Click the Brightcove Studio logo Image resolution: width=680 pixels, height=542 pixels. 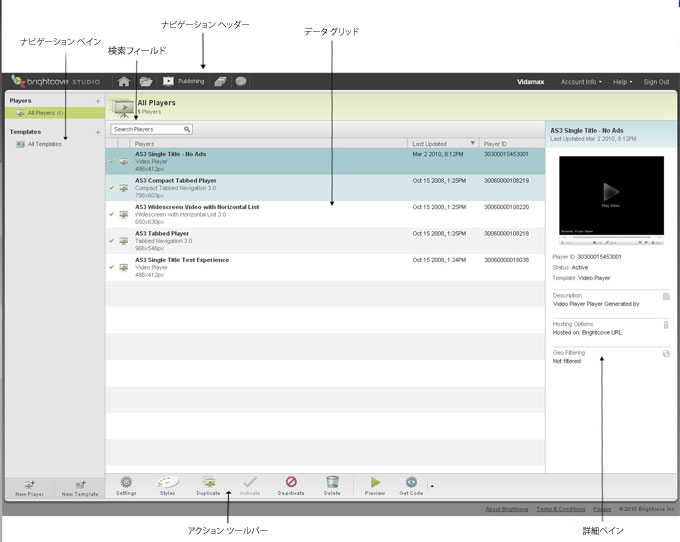(56, 81)
